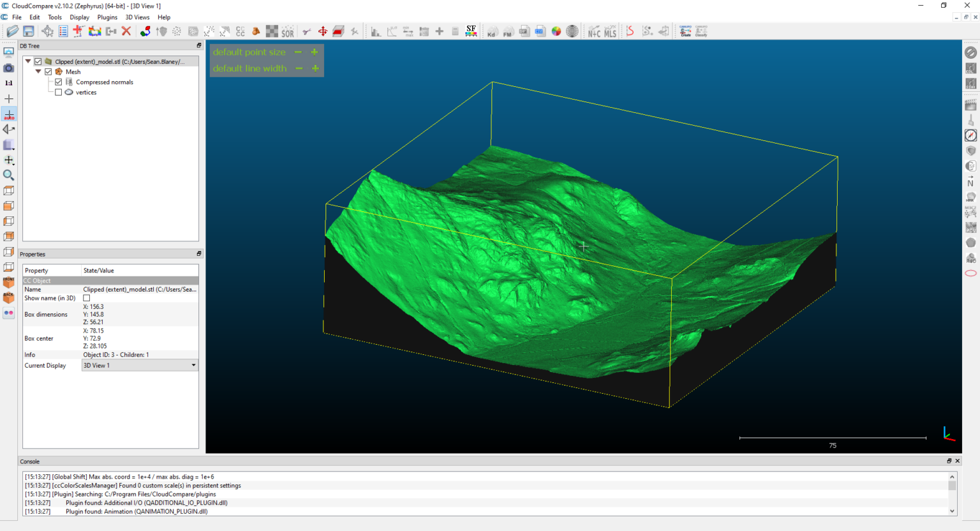The height and width of the screenshot is (531, 980).
Task: Open a file using the folder toolbar icon
Action: click(12, 31)
